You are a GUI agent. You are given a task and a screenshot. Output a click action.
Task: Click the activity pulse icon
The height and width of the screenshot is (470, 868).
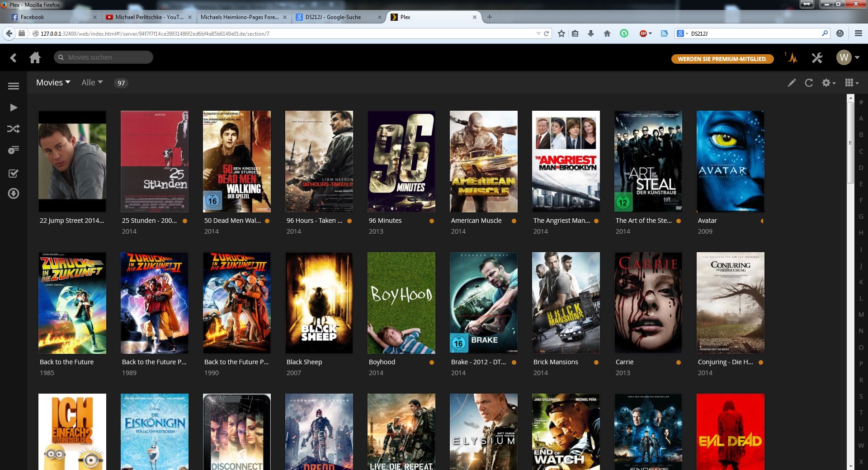pyautogui.click(x=793, y=58)
